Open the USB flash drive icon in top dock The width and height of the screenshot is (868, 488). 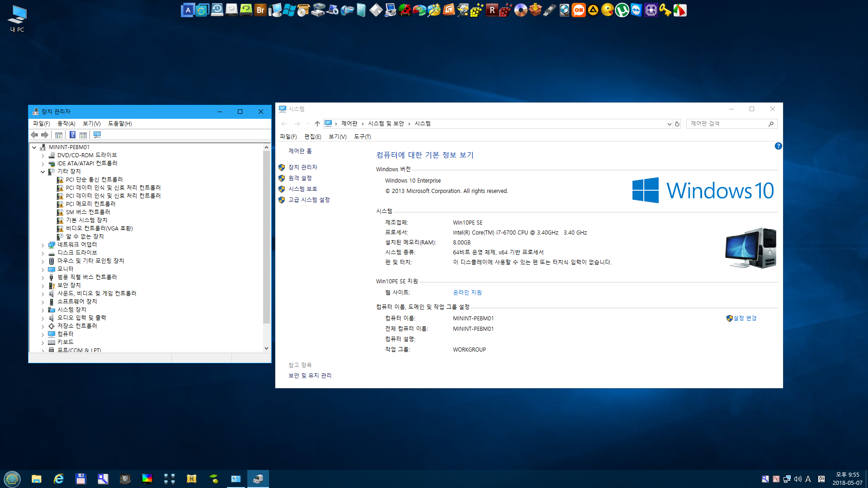pos(549,10)
